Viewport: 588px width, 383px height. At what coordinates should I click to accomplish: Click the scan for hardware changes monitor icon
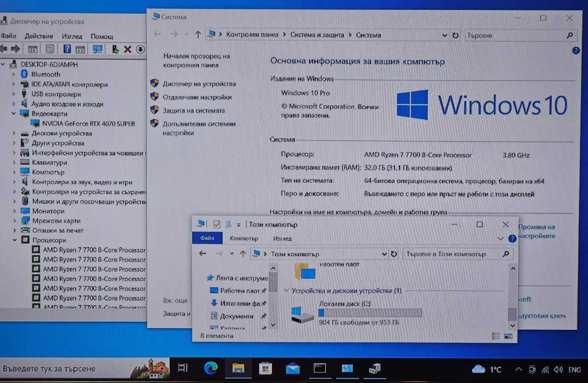point(97,49)
